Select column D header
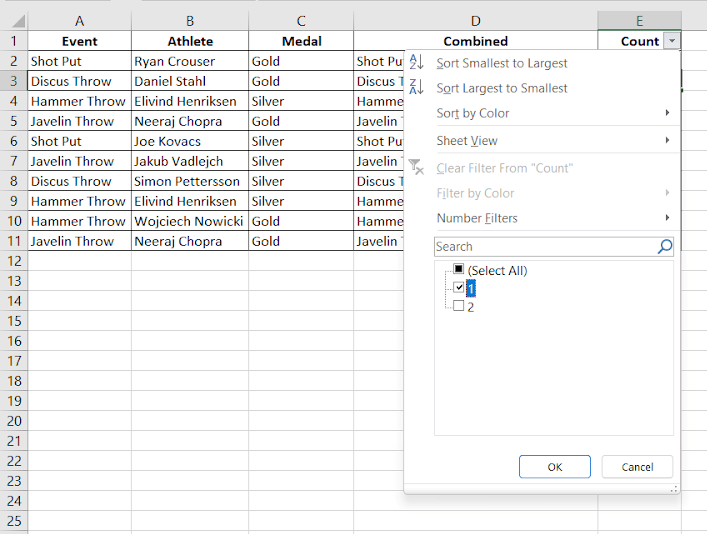The height and width of the screenshot is (534, 707). pyautogui.click(x=475, y=21)
